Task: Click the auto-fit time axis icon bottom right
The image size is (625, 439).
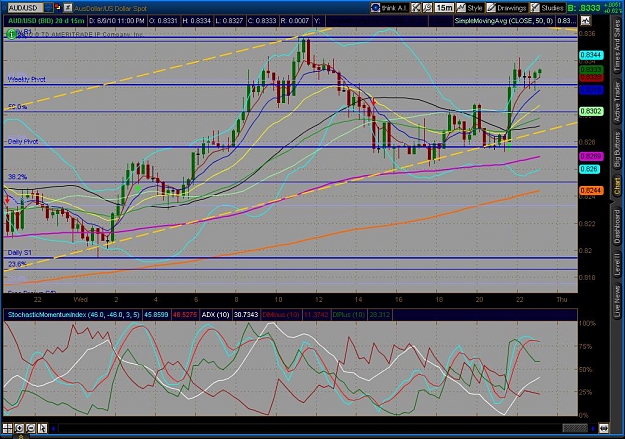Action: (604, 428)
